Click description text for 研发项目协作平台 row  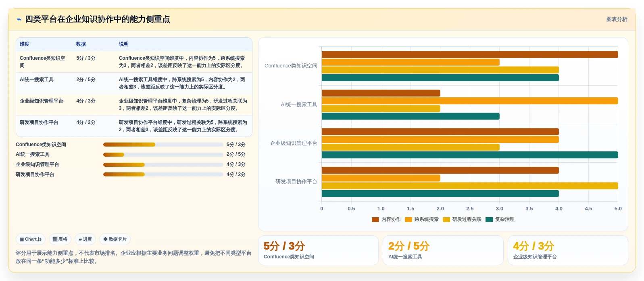coord(183,126)
